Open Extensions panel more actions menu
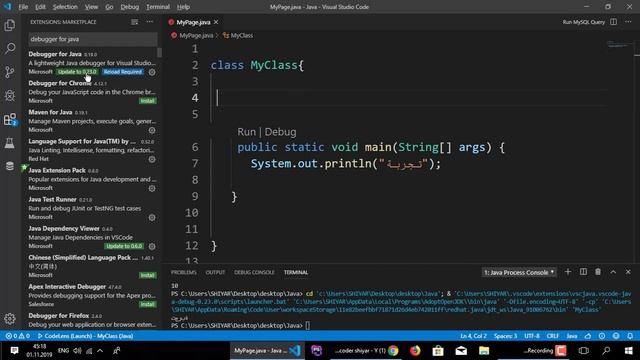The image size is (640, 360). click(x=150, y=22)
